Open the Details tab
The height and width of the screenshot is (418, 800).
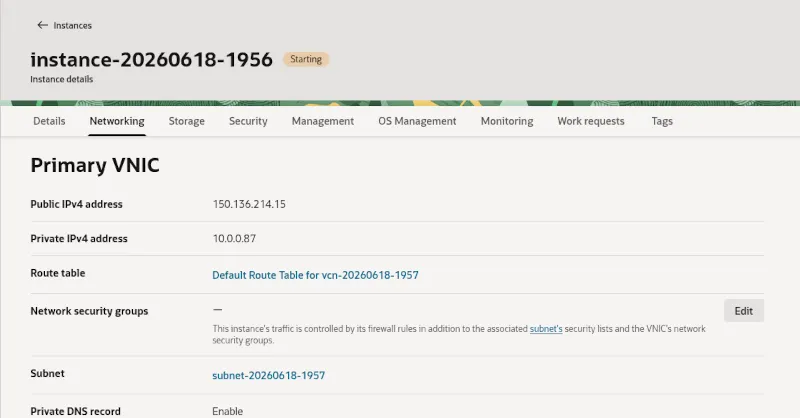pyautogui.click(x=49, y=121)
